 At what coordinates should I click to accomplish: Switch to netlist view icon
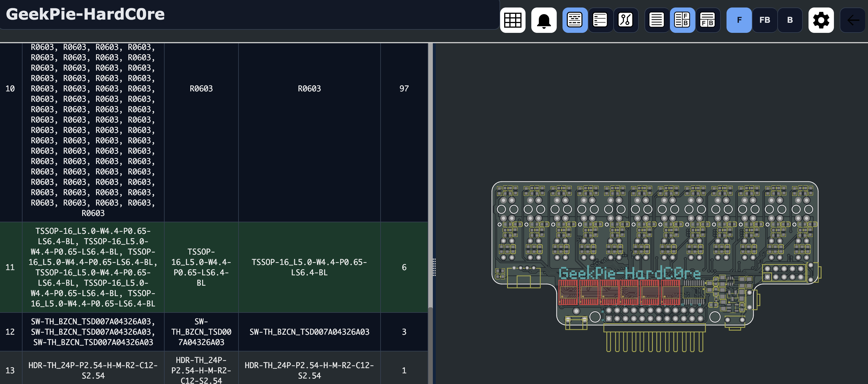pos(625,20)
